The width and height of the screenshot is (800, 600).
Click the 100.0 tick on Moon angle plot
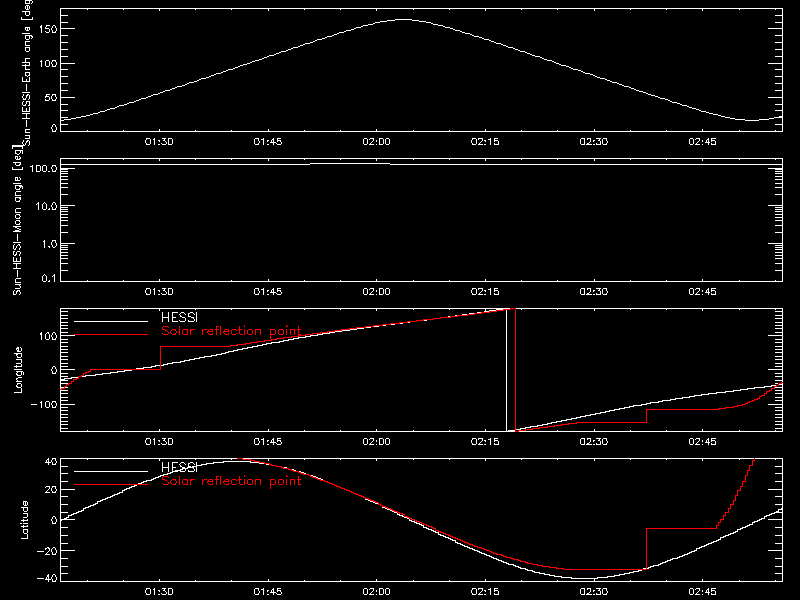point(43,168)
